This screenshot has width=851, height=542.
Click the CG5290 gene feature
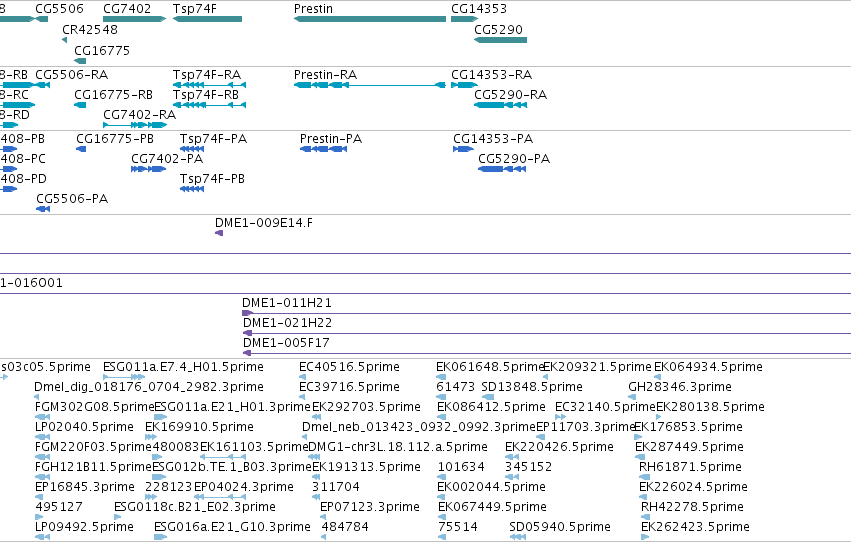[500, 40]
